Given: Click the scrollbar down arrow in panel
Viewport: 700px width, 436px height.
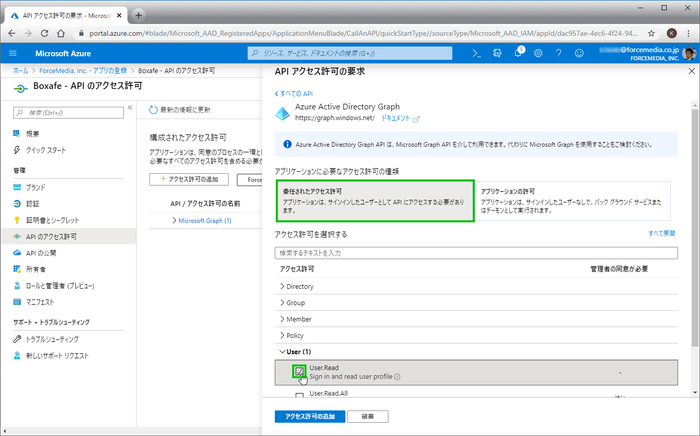Looking at the screenshot, I should (694, 393).
